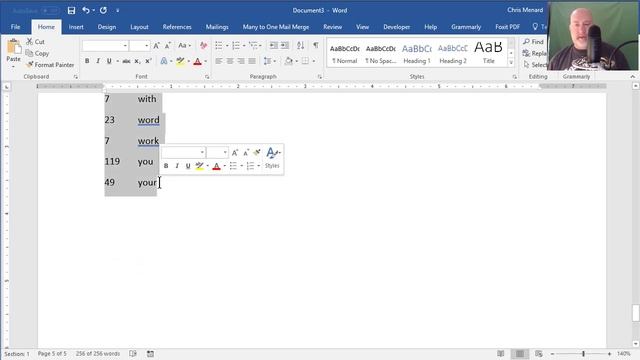Sort the selected text

[300, 45]
